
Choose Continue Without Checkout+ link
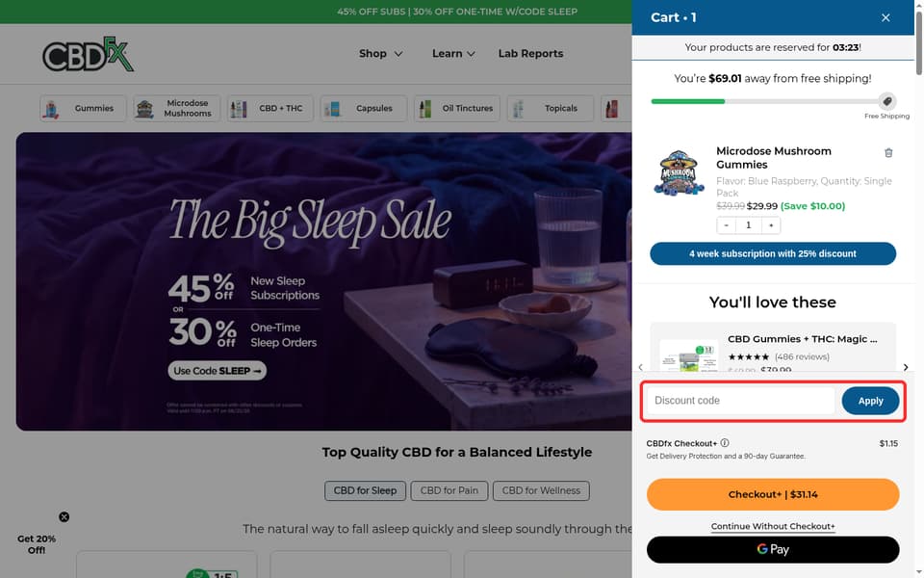[773, 526]
